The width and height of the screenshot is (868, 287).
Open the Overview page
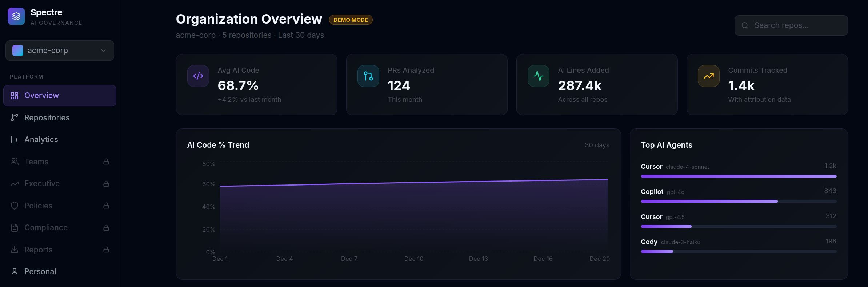tap(60, 96)
